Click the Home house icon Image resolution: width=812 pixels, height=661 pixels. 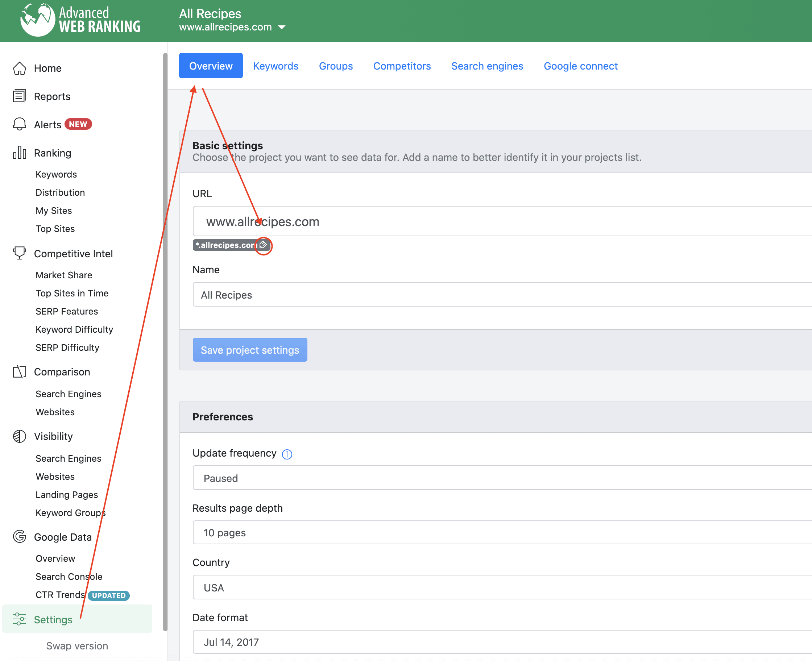coord(20,68)
